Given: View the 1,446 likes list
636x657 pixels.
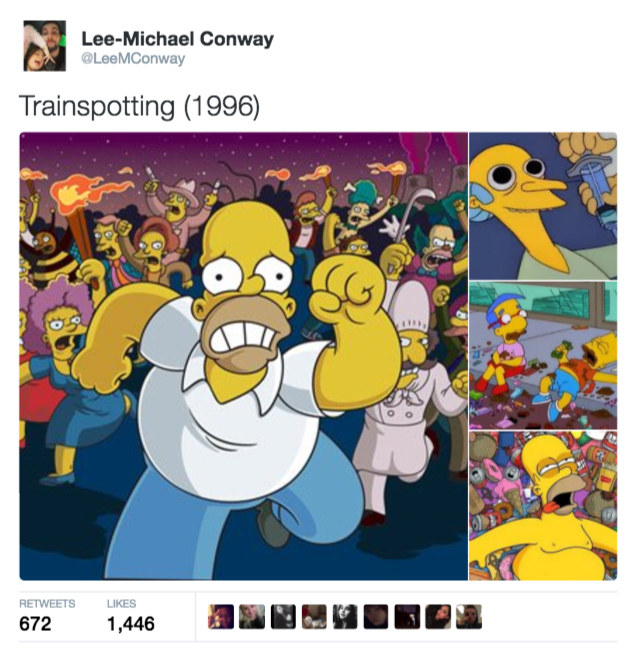Looking at the screenshot, I should pos(131,623).
